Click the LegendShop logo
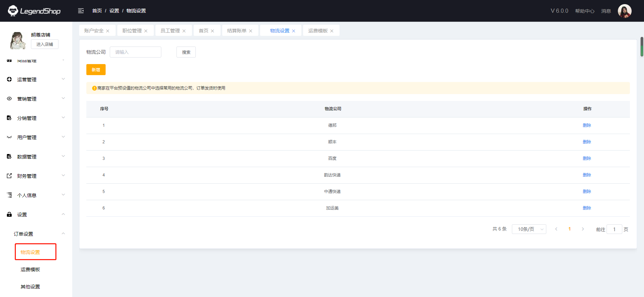Image resolution: width=644 pixels, height=297 pixels. click(x=34, y=11)
